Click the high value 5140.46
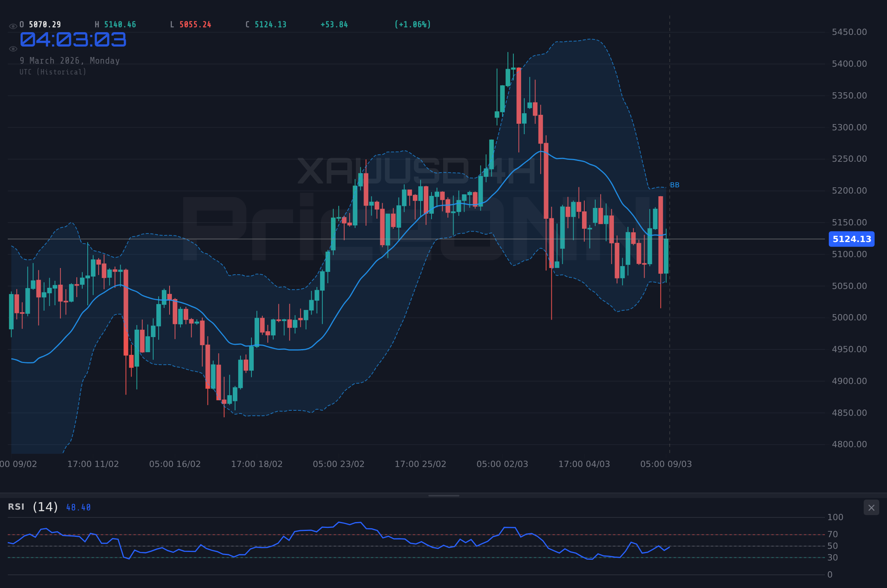This screenshot has height=588, width=887. pyautogui.click(x=120, y=24)
